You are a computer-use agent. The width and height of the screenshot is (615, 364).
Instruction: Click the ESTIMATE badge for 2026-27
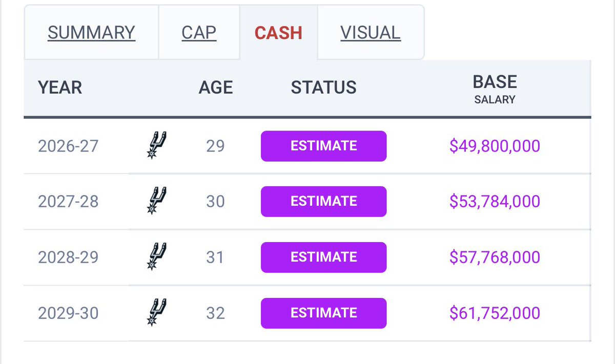(x=323, y=146)
